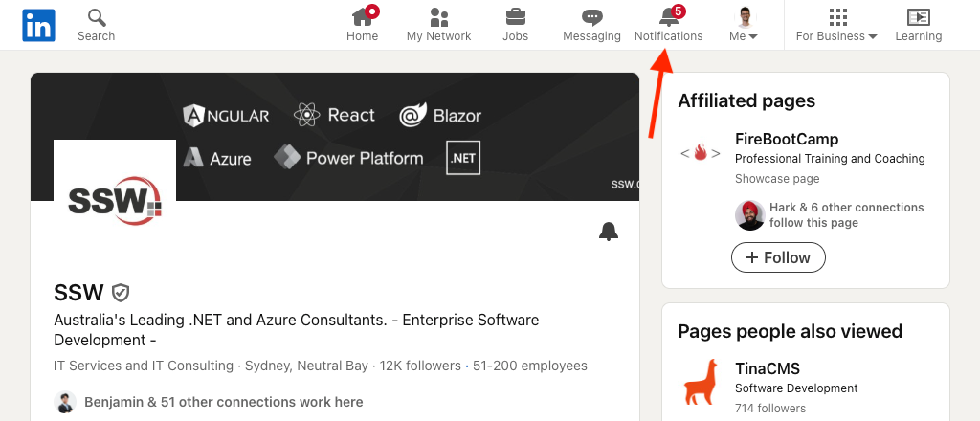Open My Network people icon
This screenshot has width=980, height=421.
tap(438, 17)
